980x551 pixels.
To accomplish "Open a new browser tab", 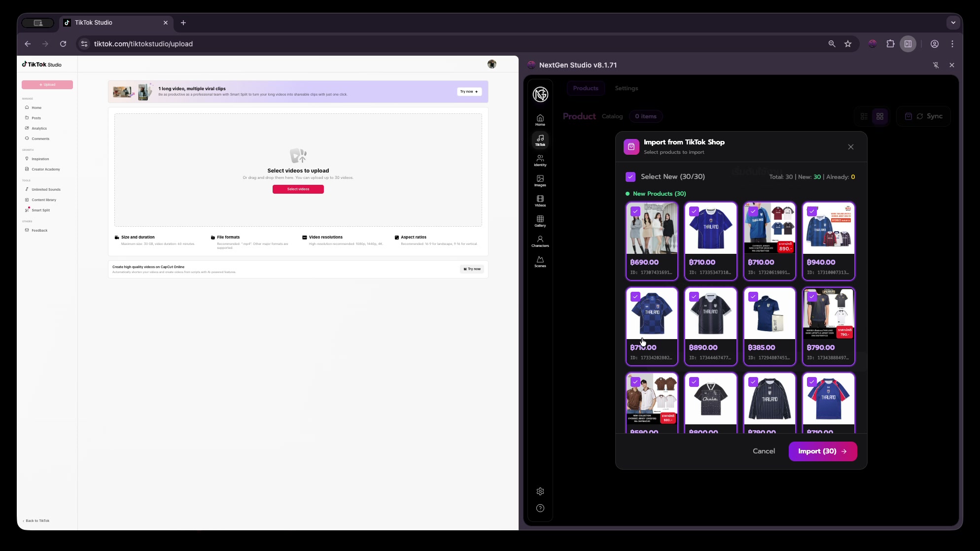I will (x=183, y=23).
